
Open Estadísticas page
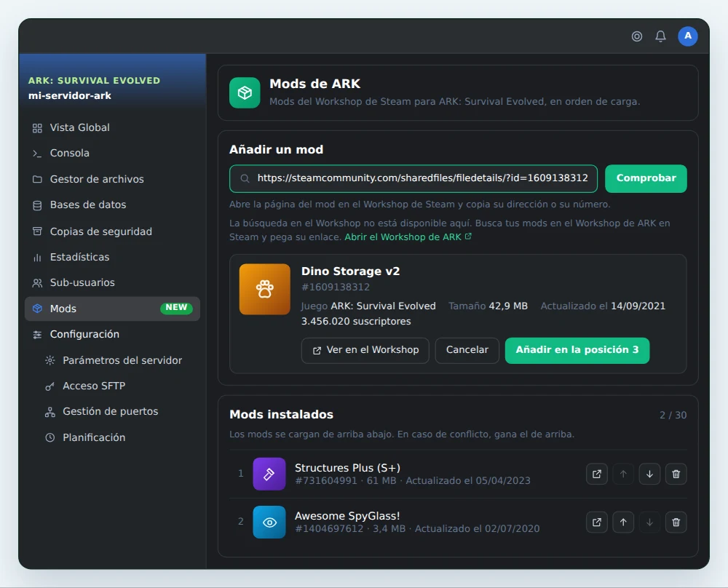112,257
